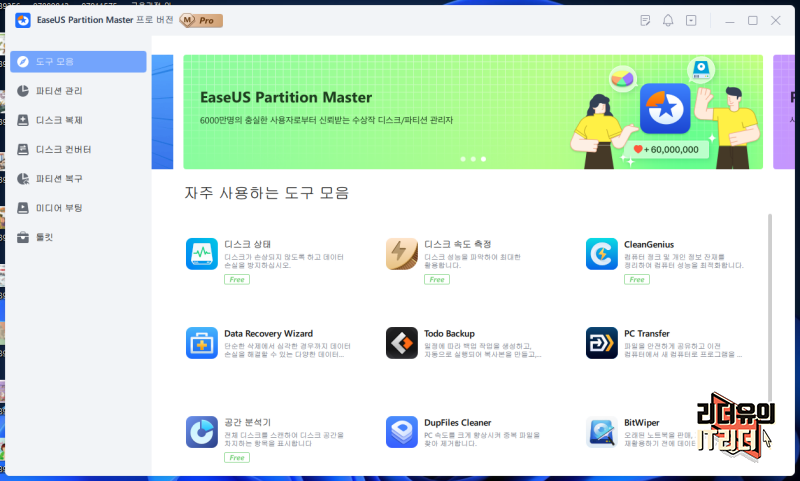Click the pie-chart icon beside 파티션 관리

(23, 91)
